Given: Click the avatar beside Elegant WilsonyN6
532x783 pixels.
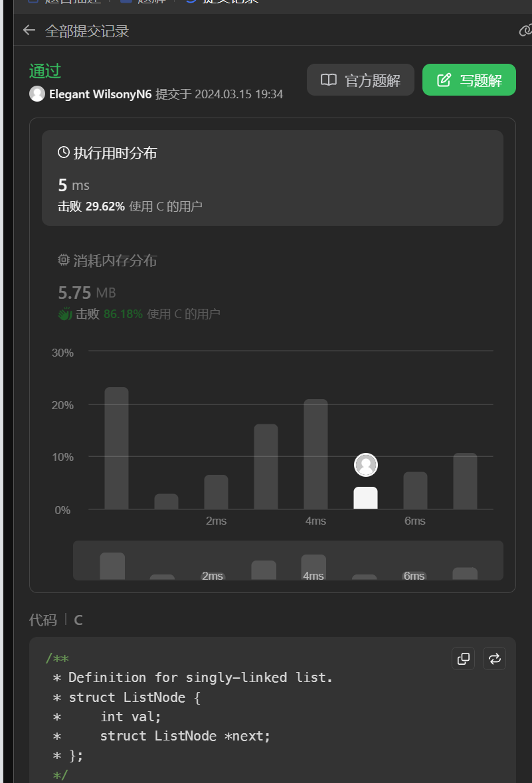Looking at the screenshot, I should [x=37, y=94].
